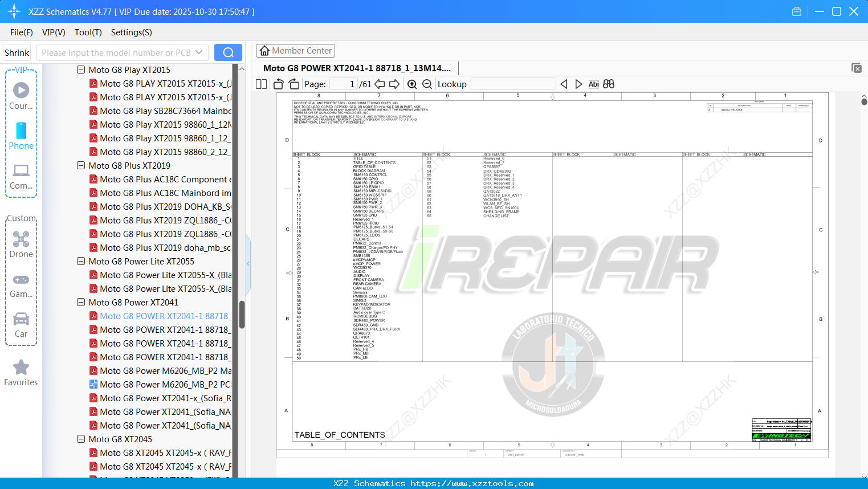Viewport: 868px width, 489px height.
Task: Rotate the page clockwise
Action: (294, 84)
